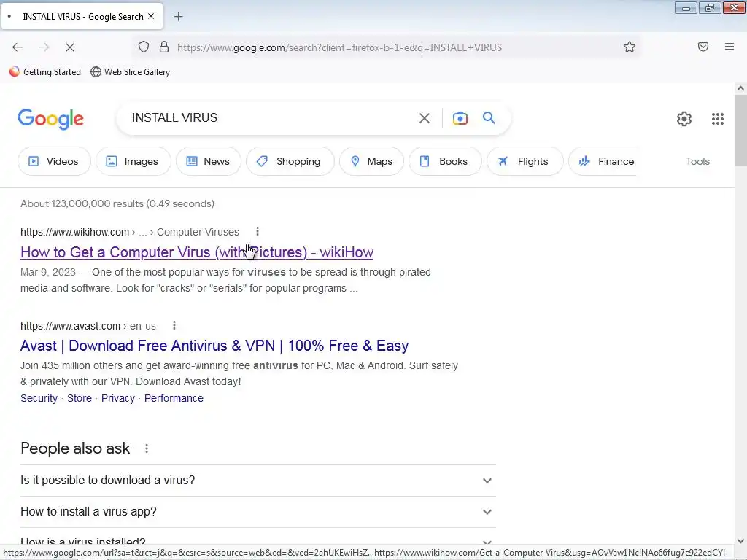Viewport: 747px width, 560px height.
Task: Open the Avast Performance sitelink
Action: (174, 398)
